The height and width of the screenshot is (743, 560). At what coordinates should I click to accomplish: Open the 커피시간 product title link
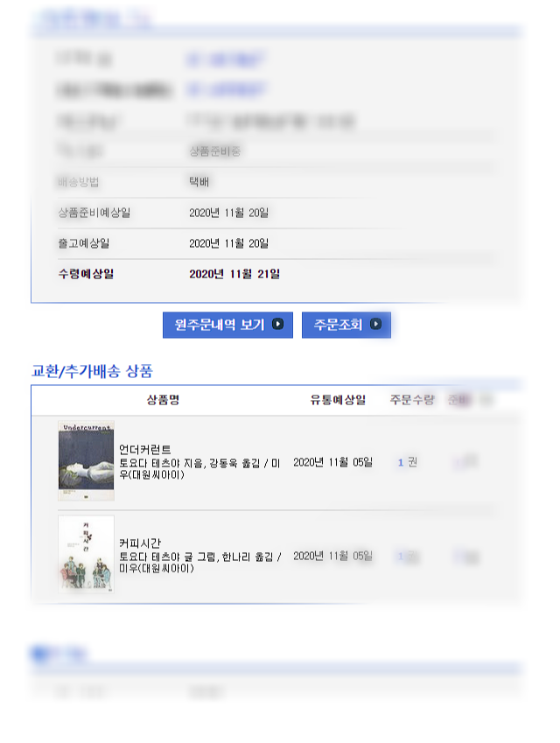click(x=140, y=543)
